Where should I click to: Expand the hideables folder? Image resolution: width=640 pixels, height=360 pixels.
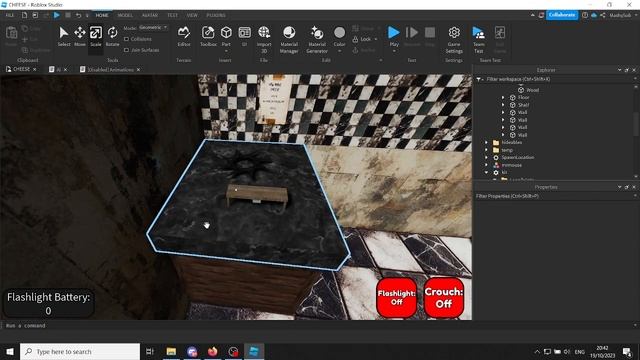pos(487,142)
